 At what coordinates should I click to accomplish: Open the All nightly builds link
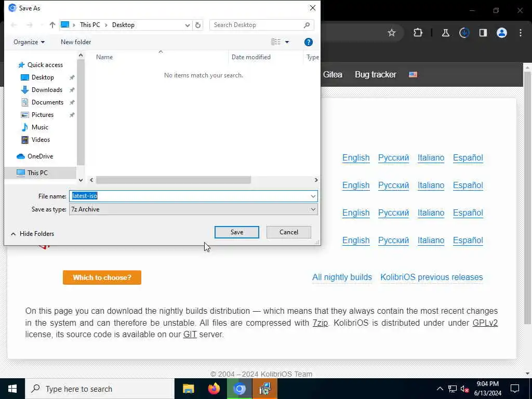click(x=342, y=277)
